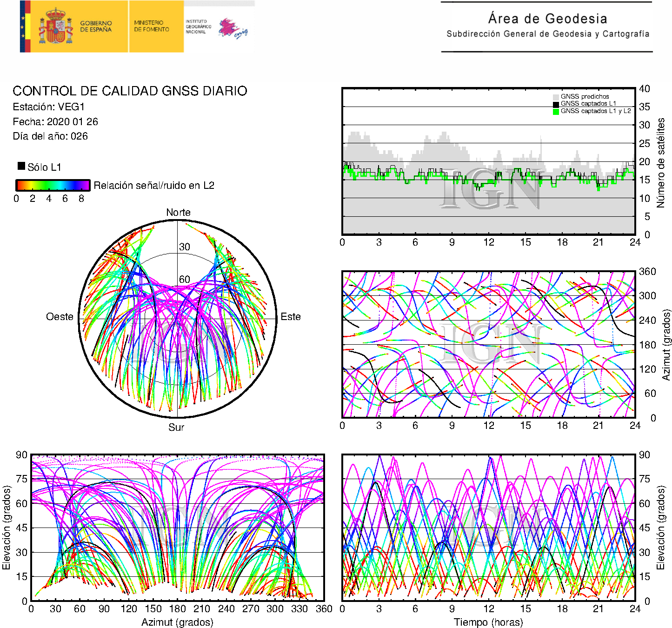The height and width of the screenshot is (628, 672).
Task: Click the Norte label on the skyplot
Action: [178, 213]
